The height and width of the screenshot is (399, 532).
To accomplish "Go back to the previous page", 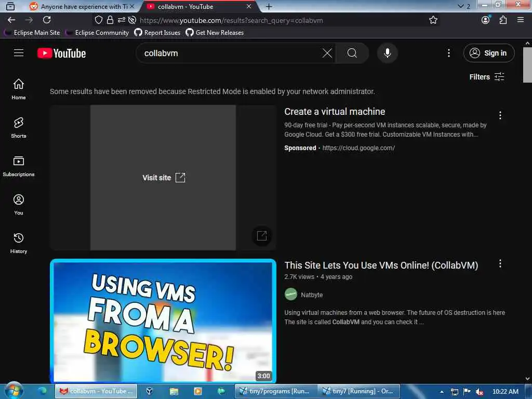I will [11, 20].
